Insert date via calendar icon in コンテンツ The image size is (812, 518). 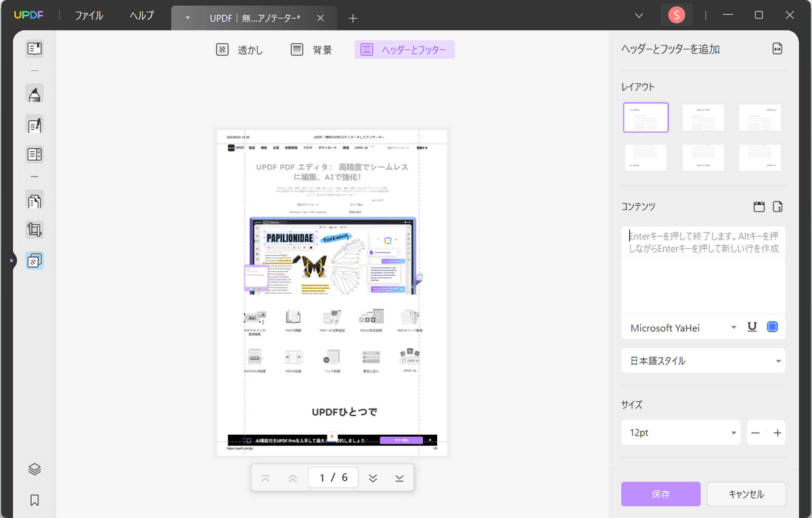759,206
